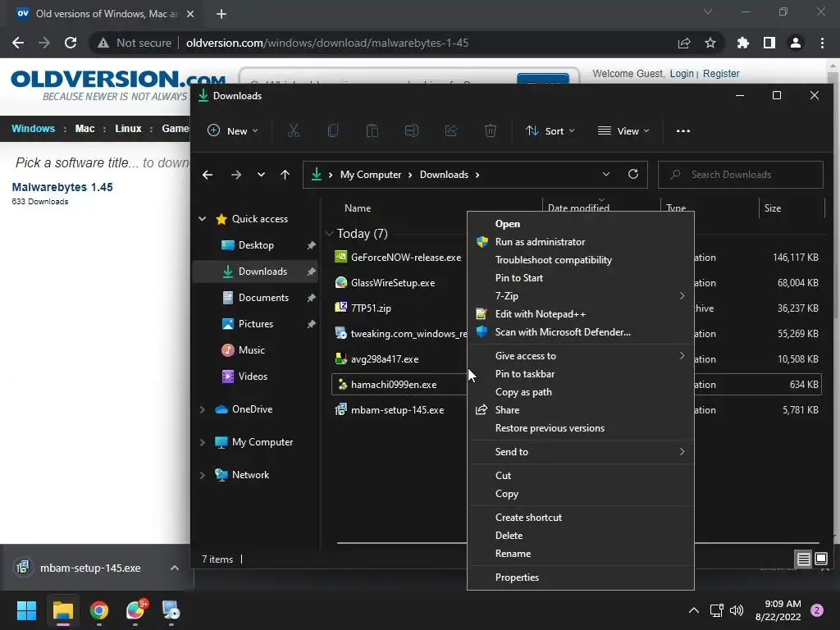Open notification center badge

point(817,610)
